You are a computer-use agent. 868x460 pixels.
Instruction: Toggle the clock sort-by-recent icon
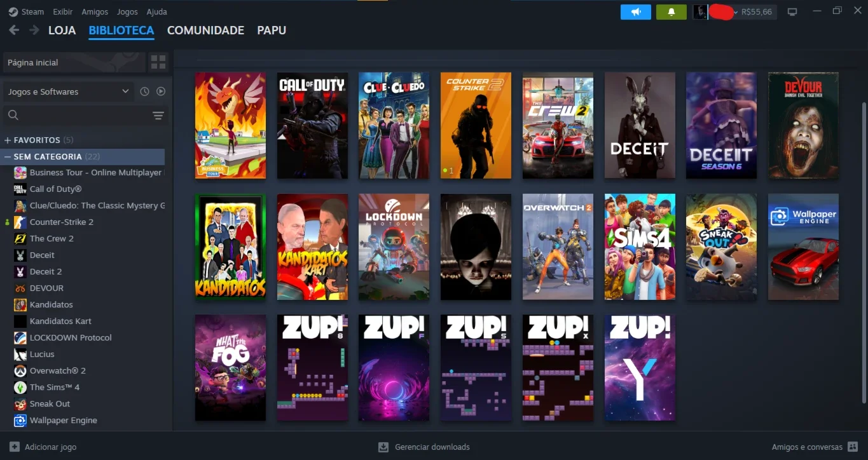pos(144,91)
